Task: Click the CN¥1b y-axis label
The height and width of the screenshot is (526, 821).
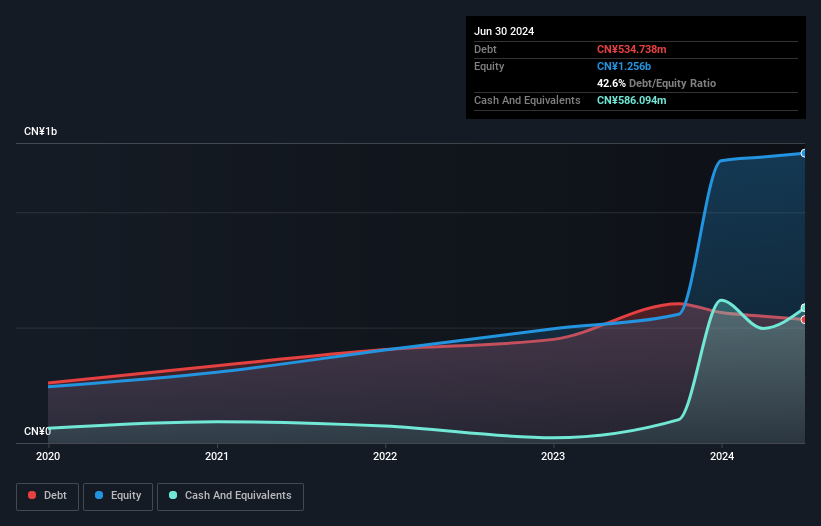Action: tap(40, 131)
